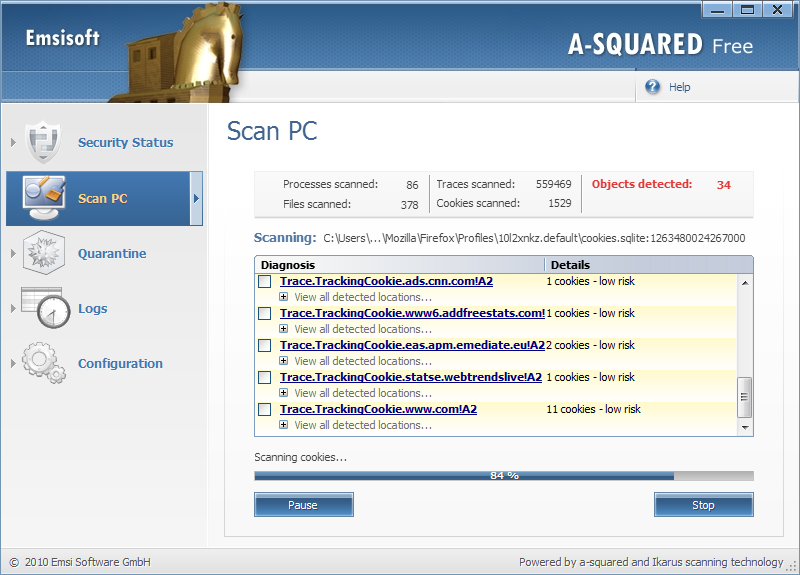Expand detected locations under www.com
The width and height of the screenshot is (800, 575).
(284, 424)
